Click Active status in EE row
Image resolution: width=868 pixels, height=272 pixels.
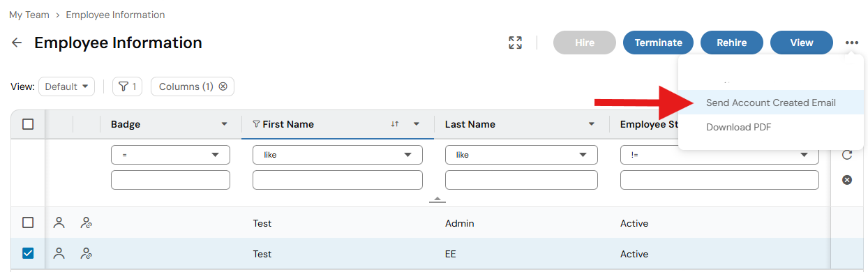tap(634, 254)
